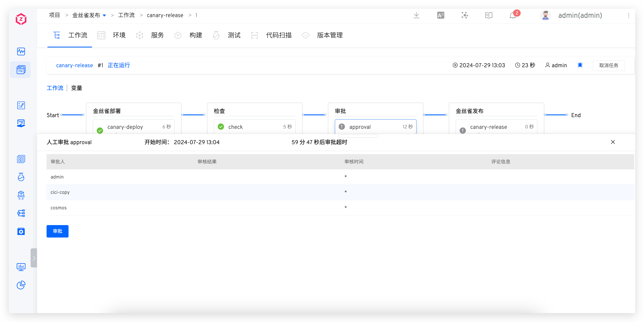The height and width of the screenshot is (322, 644).
Task: Open the PM project sidebar icon
Action: [x=21, y=70]
